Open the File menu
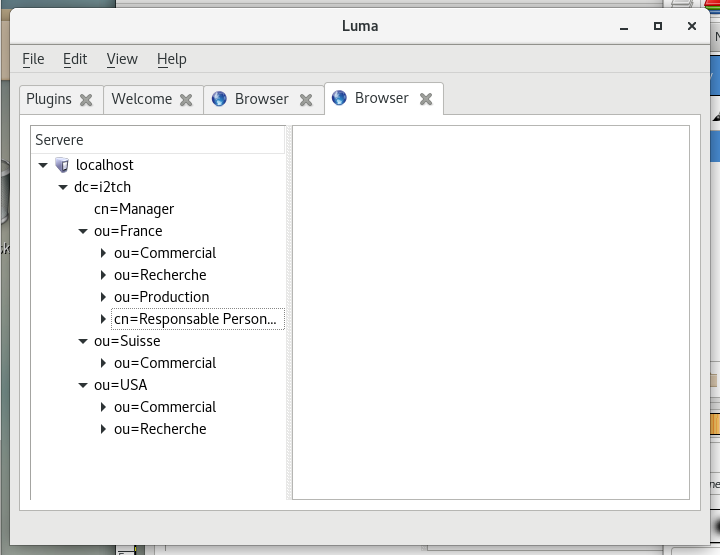This screenshot has height=555, width=720. tap(33, 59)
